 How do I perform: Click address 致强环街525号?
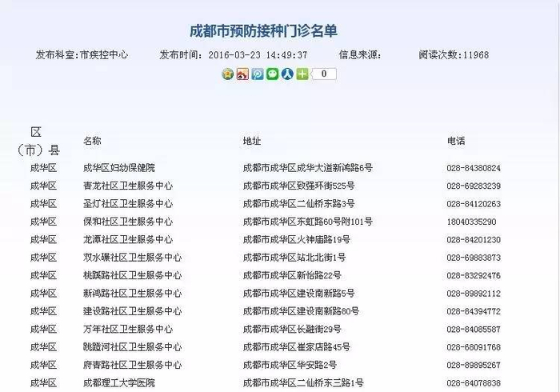(326, 186)
